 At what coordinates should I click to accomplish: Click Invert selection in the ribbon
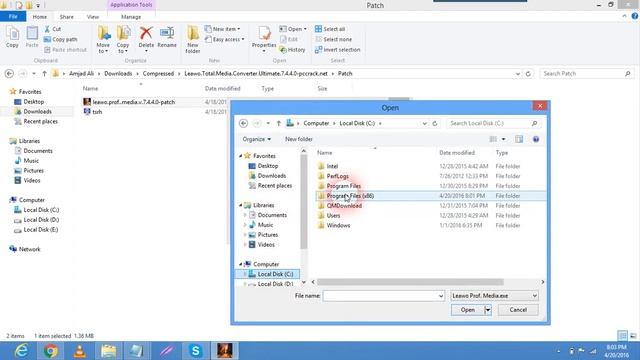pyautogui.click(x=337, y=49)
